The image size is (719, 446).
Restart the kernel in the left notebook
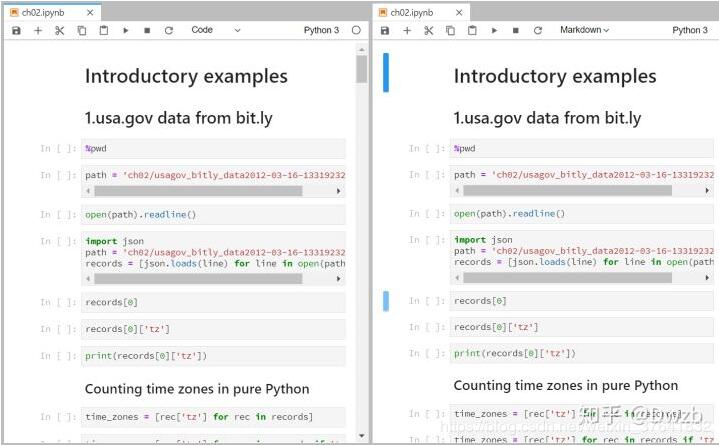point(169,31)
